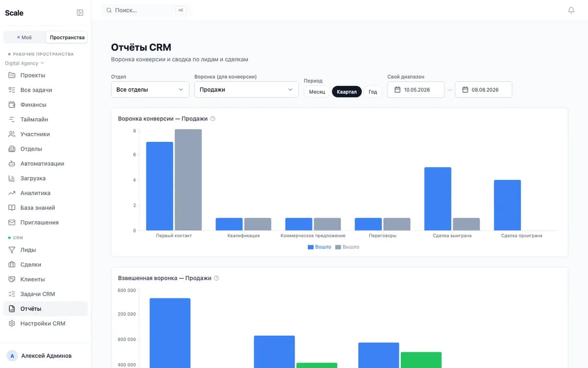Open Проекты in the sidebar
588x368 pixels.
point(45,75)
